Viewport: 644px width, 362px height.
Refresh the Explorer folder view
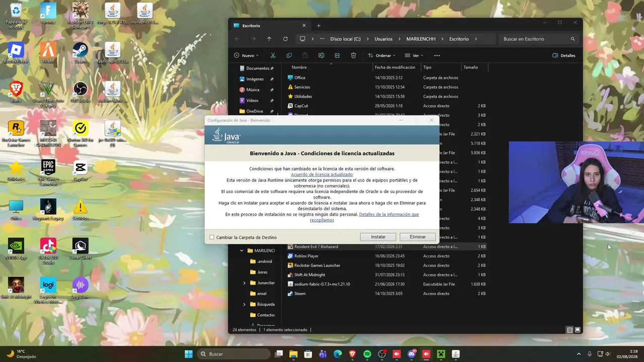tap(285, 39)
